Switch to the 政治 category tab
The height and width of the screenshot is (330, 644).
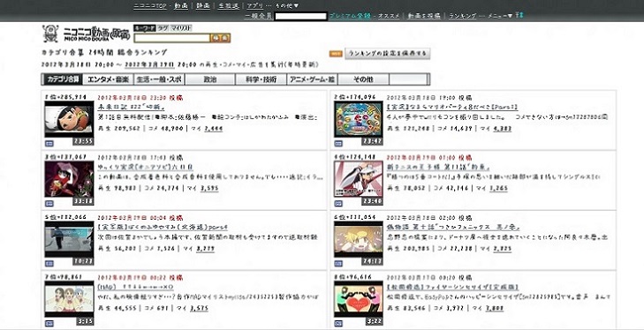[210, 79]
